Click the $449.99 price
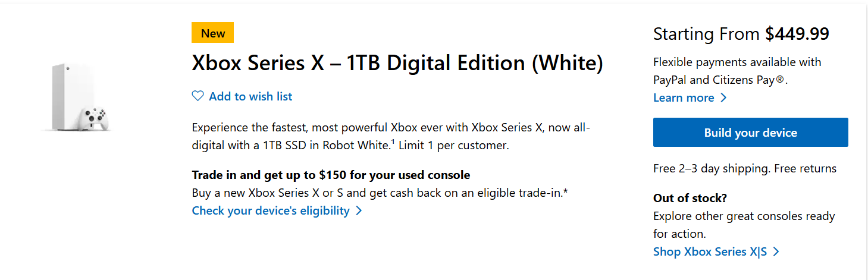This screenshot has width=868, height=280. pos(797,34)
